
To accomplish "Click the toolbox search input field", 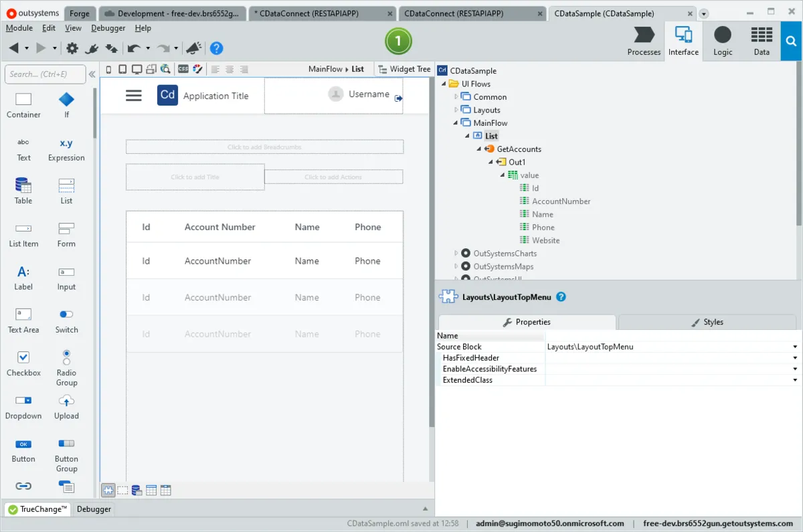I will click(46, 74).
